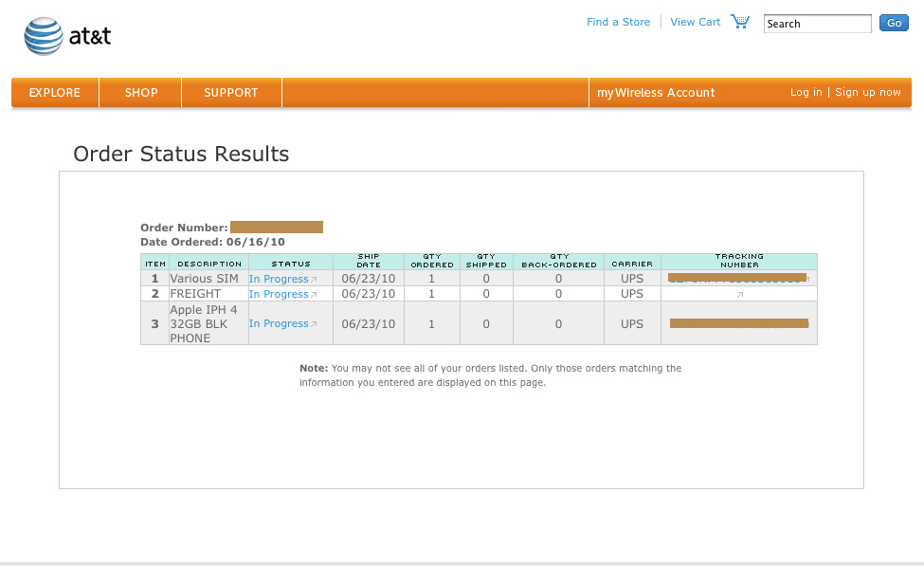Click the Find a Store link
This screenshot has height=566, width=924.
(x=618, y=22)
